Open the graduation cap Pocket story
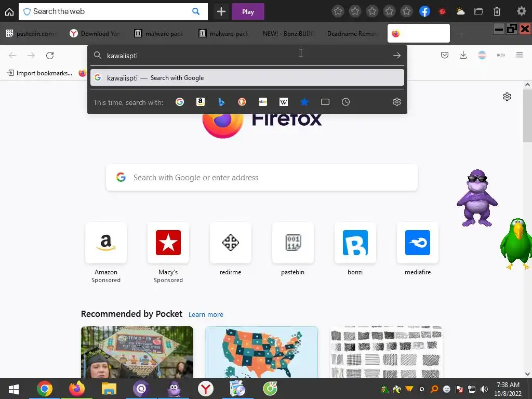The height and width of the screenshot is (399, 532). point(137,352)
